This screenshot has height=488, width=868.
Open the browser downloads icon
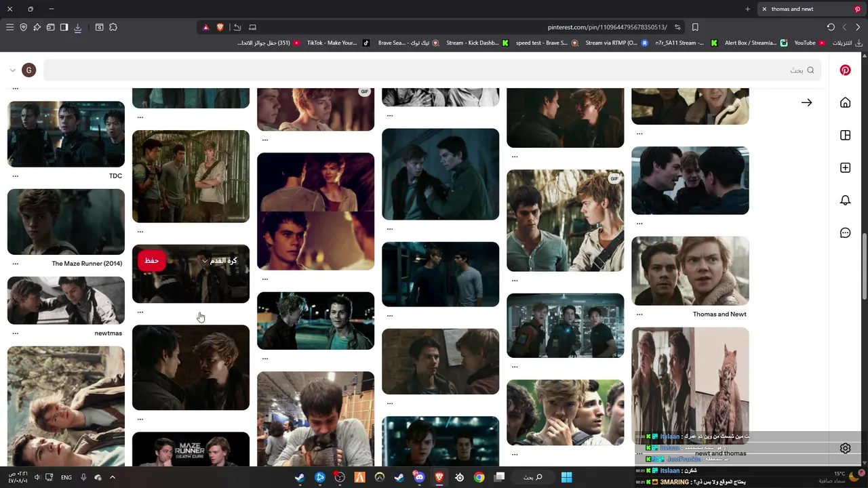pos(77,27)
